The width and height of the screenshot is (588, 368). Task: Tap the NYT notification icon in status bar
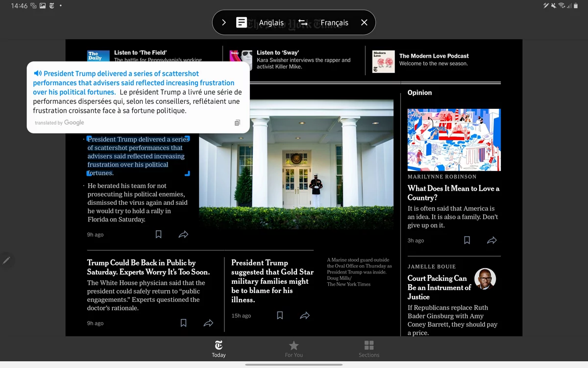pyautogui.click(x=52, y=6)
